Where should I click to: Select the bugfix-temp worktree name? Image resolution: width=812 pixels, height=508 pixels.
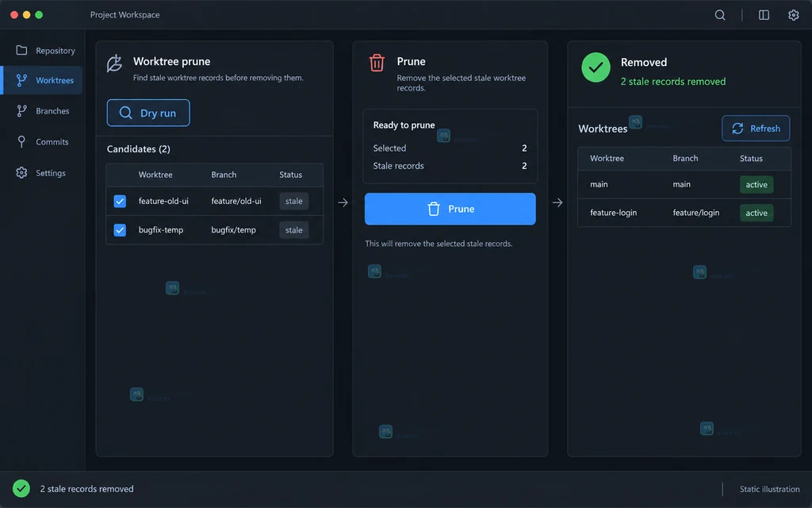pos(160,229)
